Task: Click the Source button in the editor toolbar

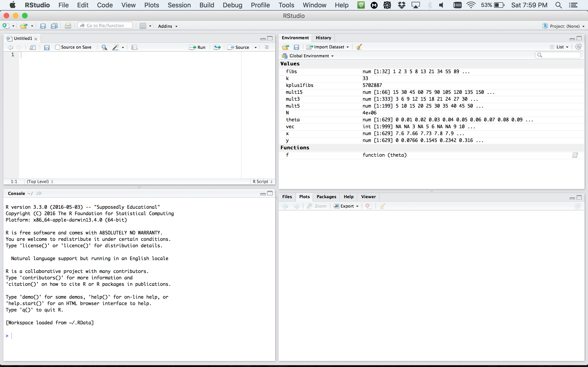Action: pyautogui.click(x=239, y=47)
